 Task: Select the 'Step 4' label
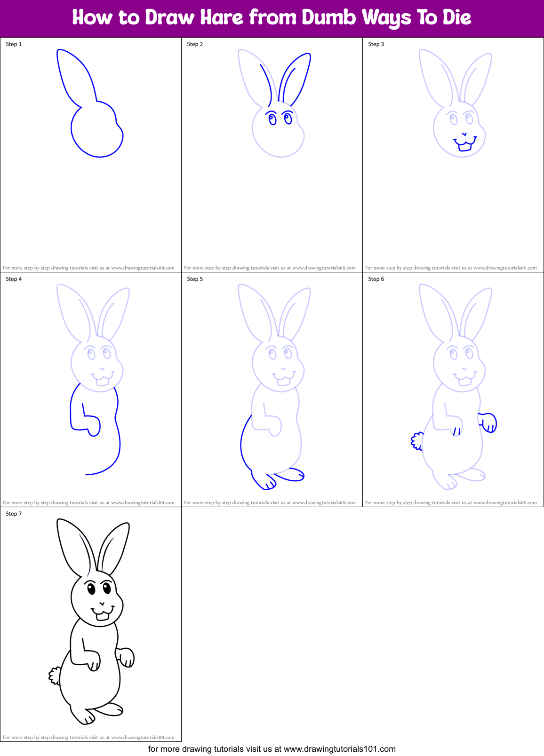tap(14, 279)
